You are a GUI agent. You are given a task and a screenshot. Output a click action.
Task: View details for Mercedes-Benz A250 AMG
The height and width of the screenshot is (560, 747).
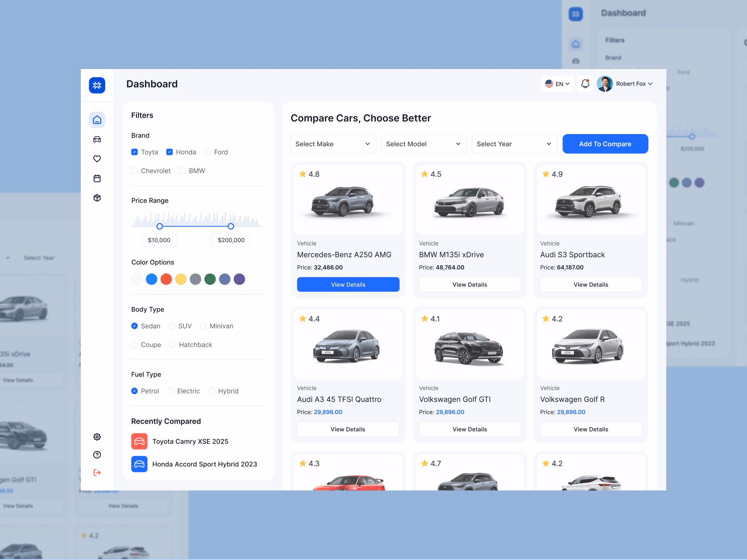[348, 285]
